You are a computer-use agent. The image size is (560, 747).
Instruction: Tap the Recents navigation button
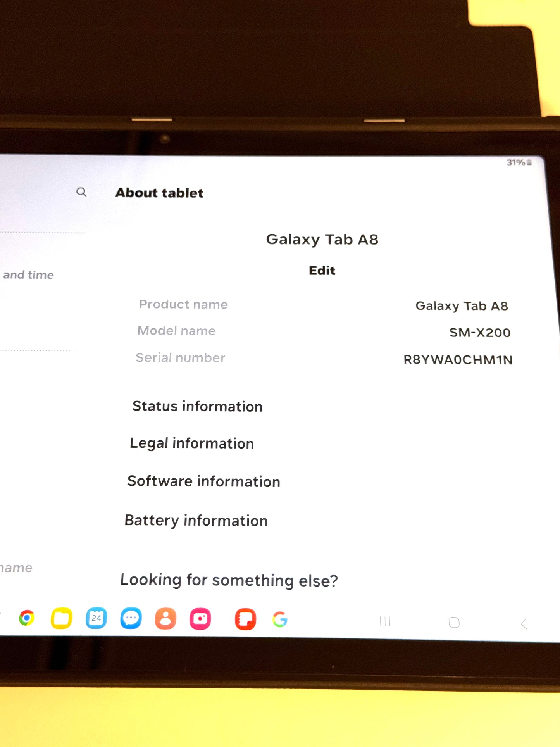click(385, 621)
